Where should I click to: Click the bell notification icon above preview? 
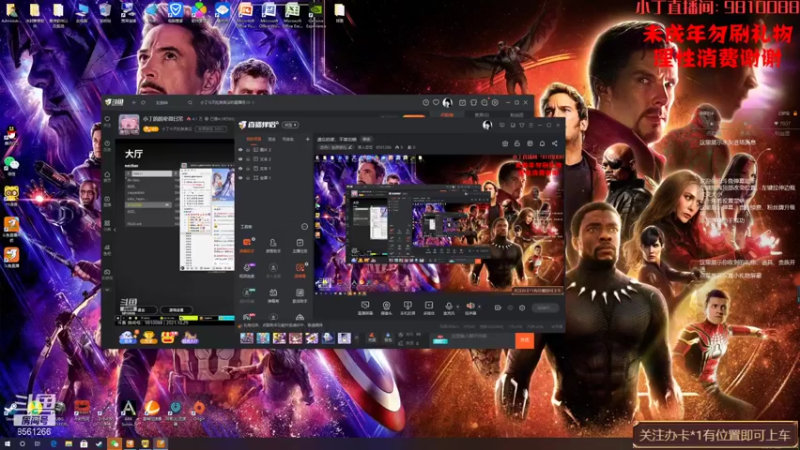click(x=542, y=144)
